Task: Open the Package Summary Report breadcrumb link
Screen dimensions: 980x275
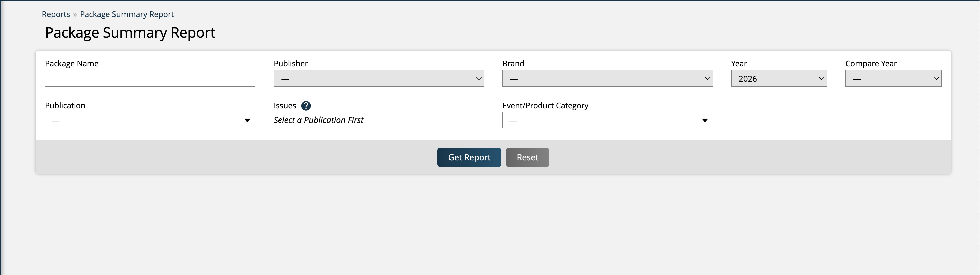Action: click(x=127, y=14)
